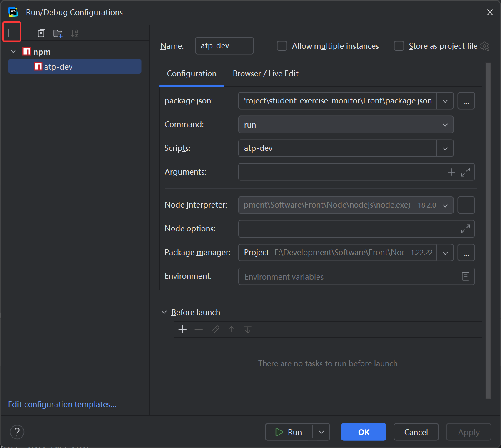Image resolution: width=501 pixels, height=448 pixels.
Task: Move Before launch task down
Action: pyautogui.click(x=248, y=330)
